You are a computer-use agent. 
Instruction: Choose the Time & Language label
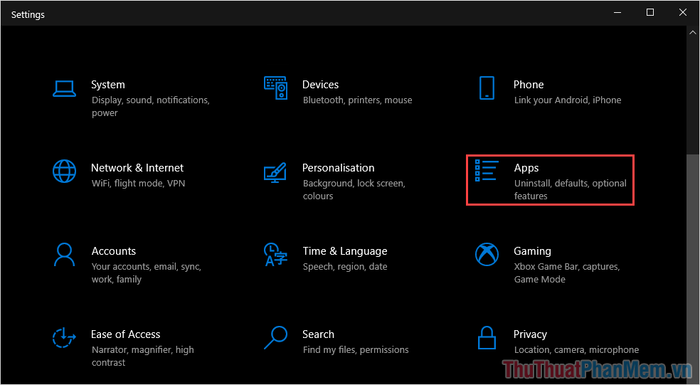pos(345,251)
